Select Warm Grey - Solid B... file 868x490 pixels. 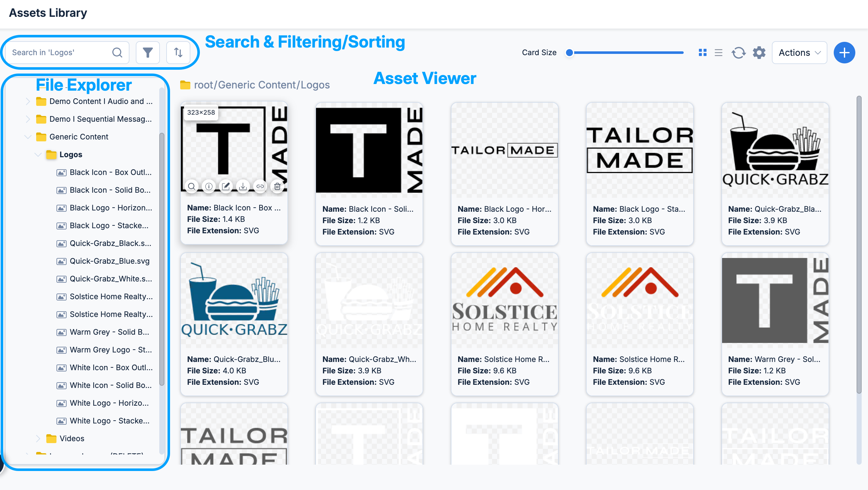click(109, 332)
